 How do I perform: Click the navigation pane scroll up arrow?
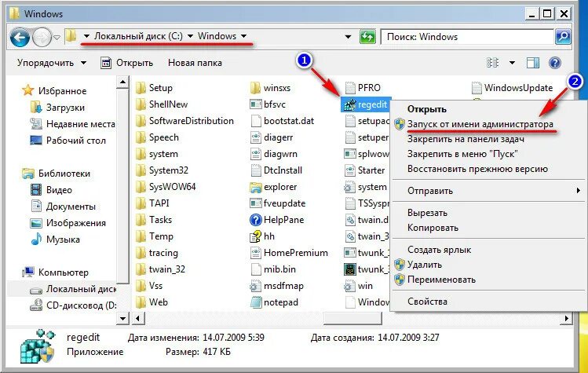point(122,82)
